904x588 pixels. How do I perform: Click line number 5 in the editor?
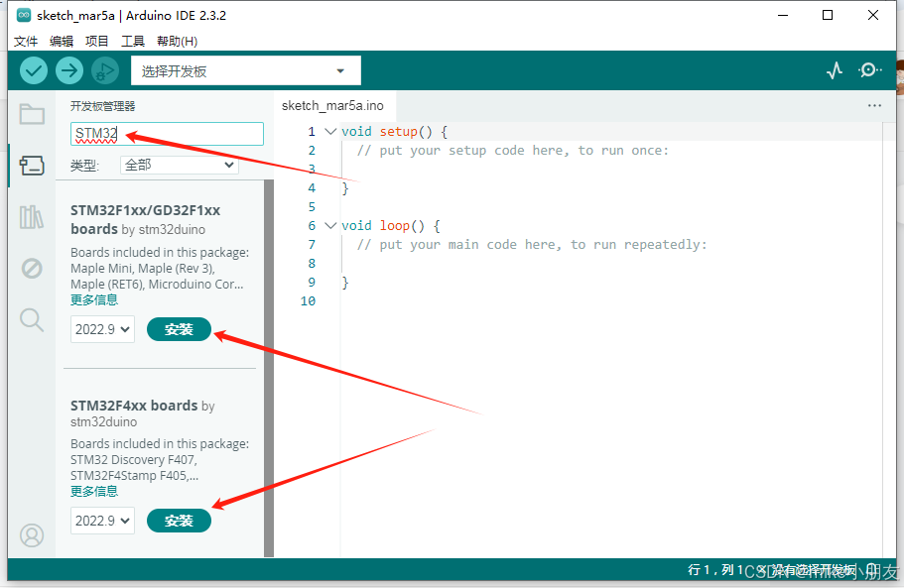click(312, 207)
